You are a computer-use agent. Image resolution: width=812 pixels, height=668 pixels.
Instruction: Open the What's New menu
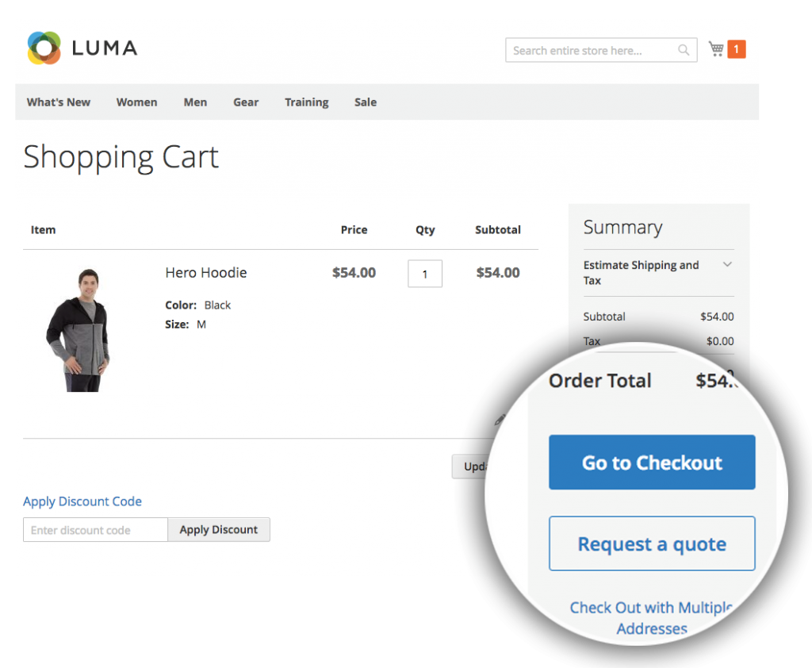pos(59,102)
